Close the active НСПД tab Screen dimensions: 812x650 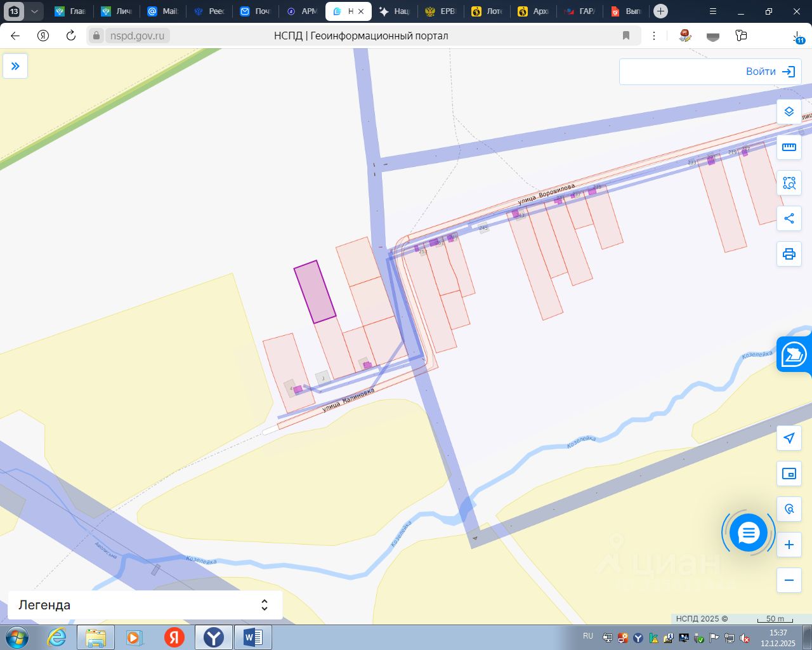pos(361,11)
